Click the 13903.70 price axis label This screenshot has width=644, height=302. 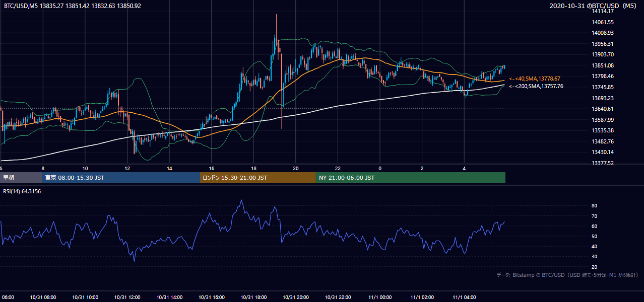[603, 54]
